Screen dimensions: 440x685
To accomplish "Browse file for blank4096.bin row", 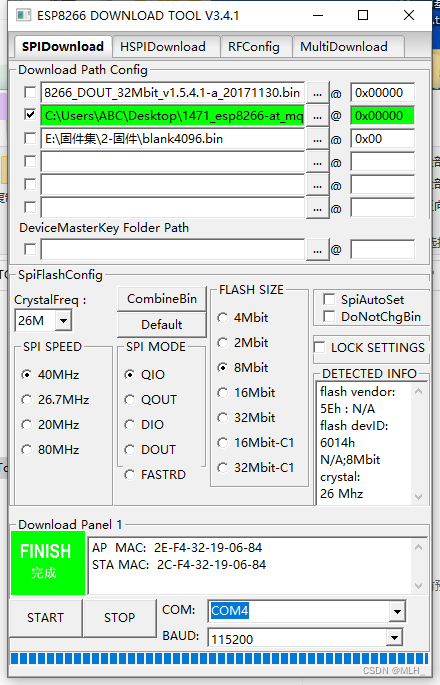I will coord(318,139).
